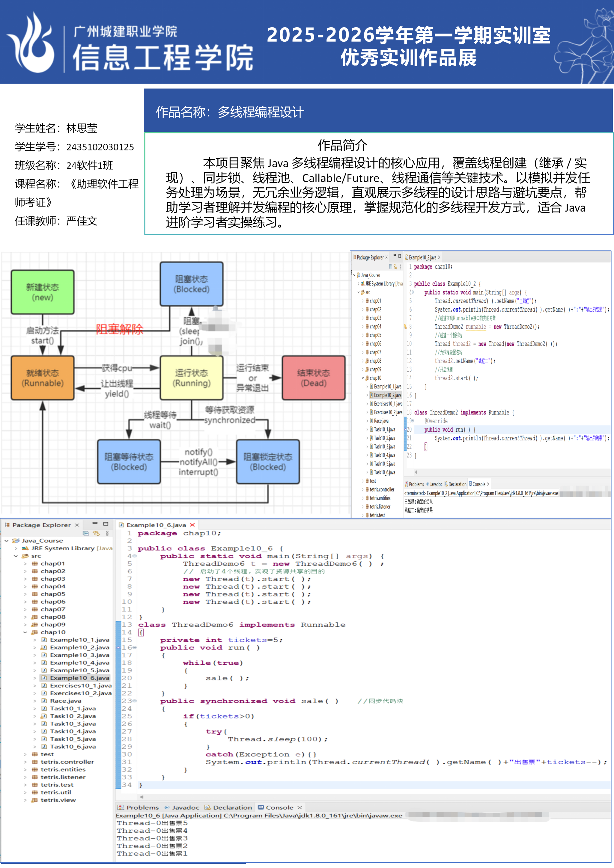
Task: Expand the tetris.view package node
Action: point(25,800)
